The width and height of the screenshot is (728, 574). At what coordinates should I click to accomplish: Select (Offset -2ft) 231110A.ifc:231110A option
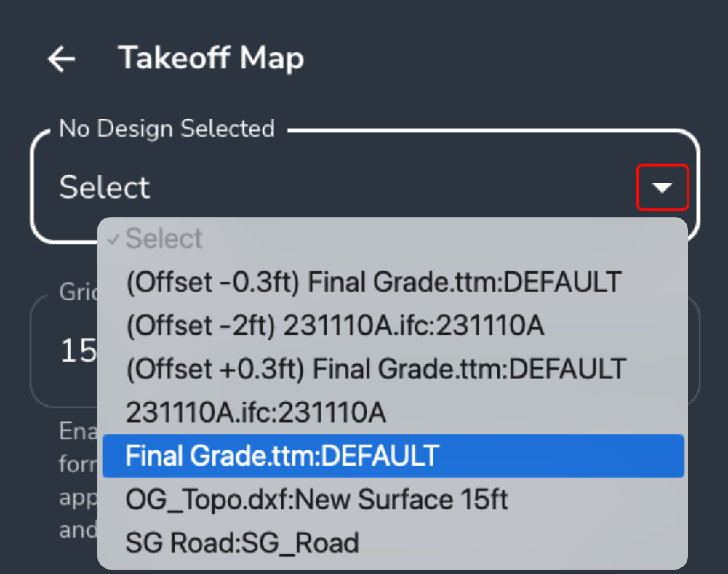(x=335, y=325)
